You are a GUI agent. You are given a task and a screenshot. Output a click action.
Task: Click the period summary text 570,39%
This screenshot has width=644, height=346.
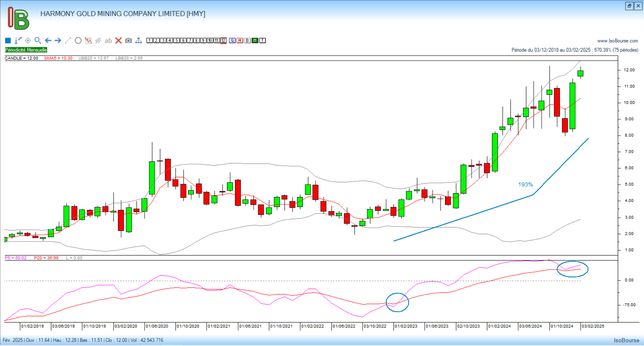pyautogui.click(x=575, y=50)
